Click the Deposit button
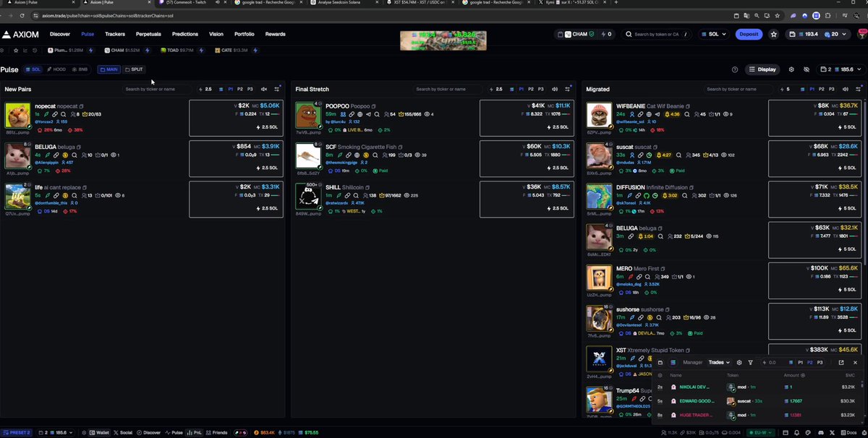The height and width of the screenshot is (438, 868). click(x=749, y=34)
